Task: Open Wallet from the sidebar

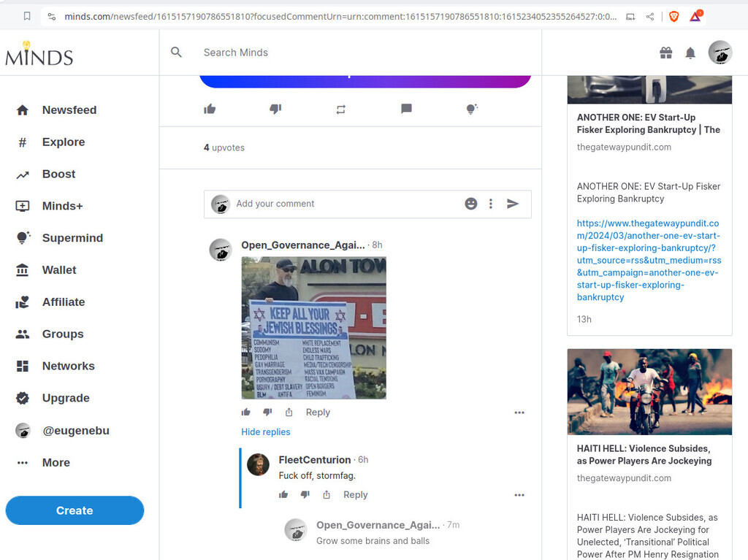Action: pyautogui.click(x=58, y=270)
